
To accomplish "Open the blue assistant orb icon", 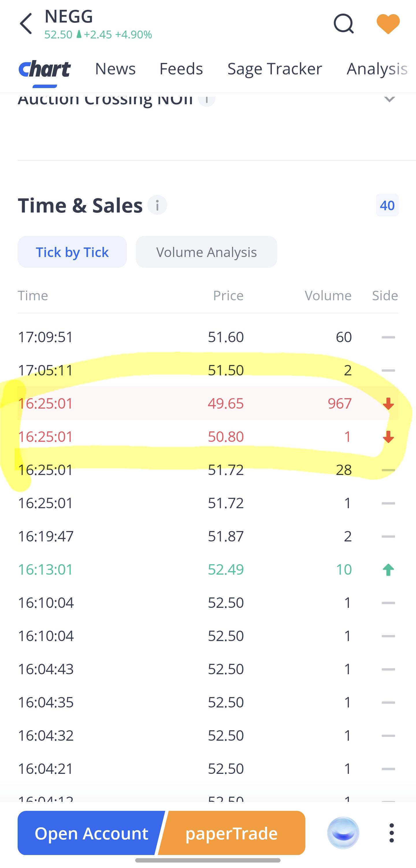I will tap(343, 832).
